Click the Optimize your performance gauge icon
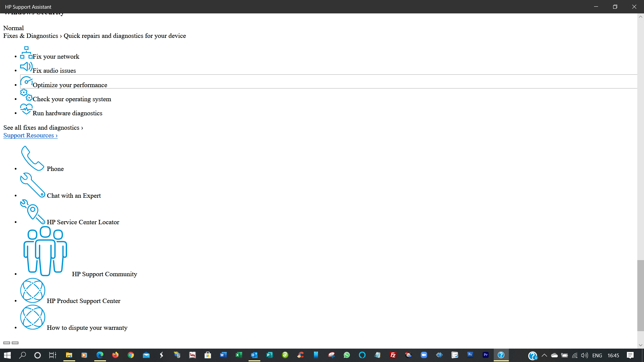Image resolution: width=644 pixels, height=362 pixels. (26, 81)
